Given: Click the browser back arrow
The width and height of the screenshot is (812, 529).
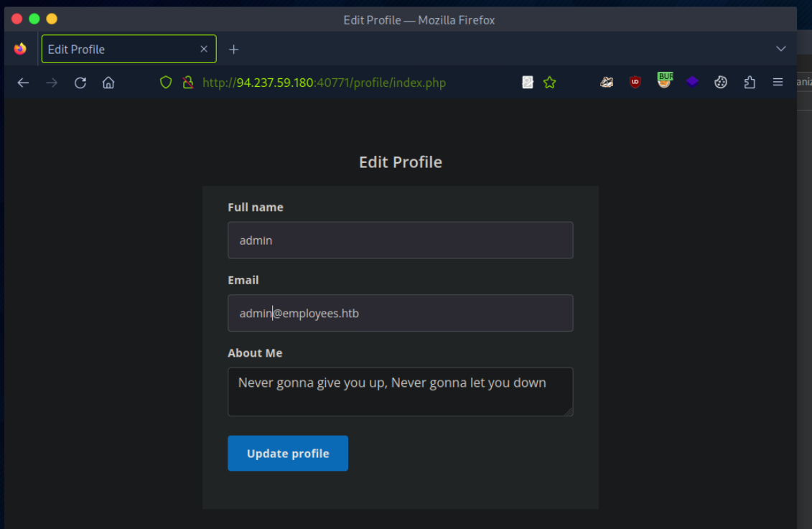Looking at the screenshot, I should pos(23,83).
